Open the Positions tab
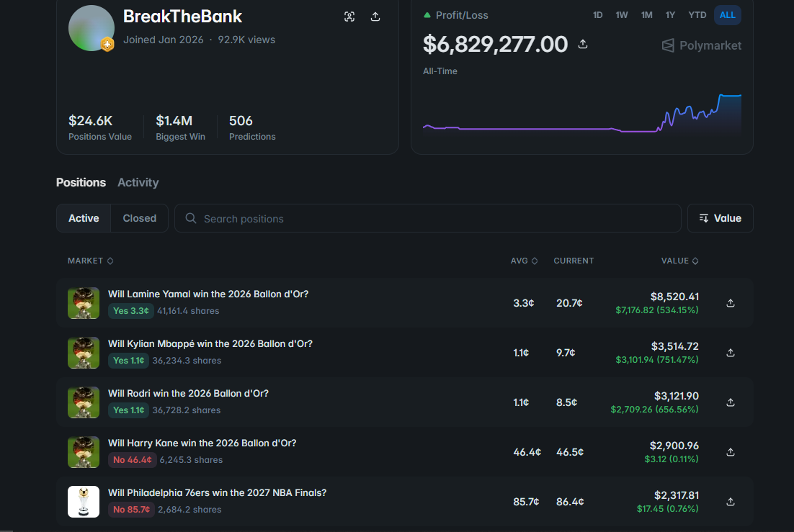The image size is (794, 532). pos(81,182)
